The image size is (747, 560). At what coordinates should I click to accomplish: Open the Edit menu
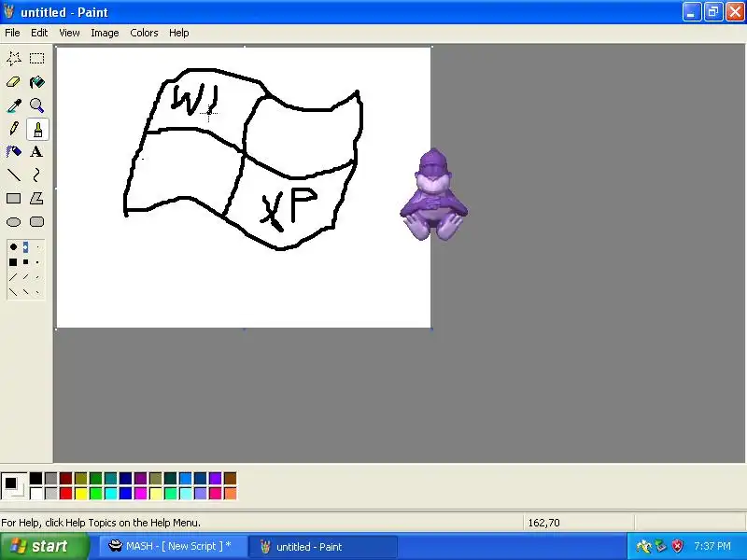pyautogui.click(x=39, y=33)
